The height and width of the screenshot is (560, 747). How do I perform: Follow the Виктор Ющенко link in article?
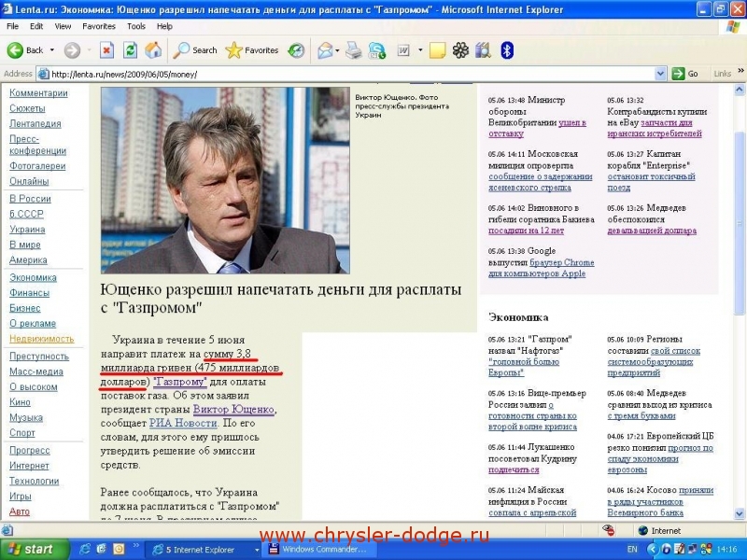(x=233, y=409)
